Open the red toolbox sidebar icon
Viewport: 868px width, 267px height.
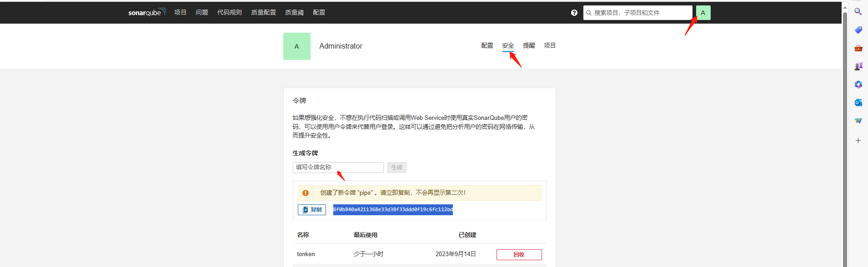point(858,48)
